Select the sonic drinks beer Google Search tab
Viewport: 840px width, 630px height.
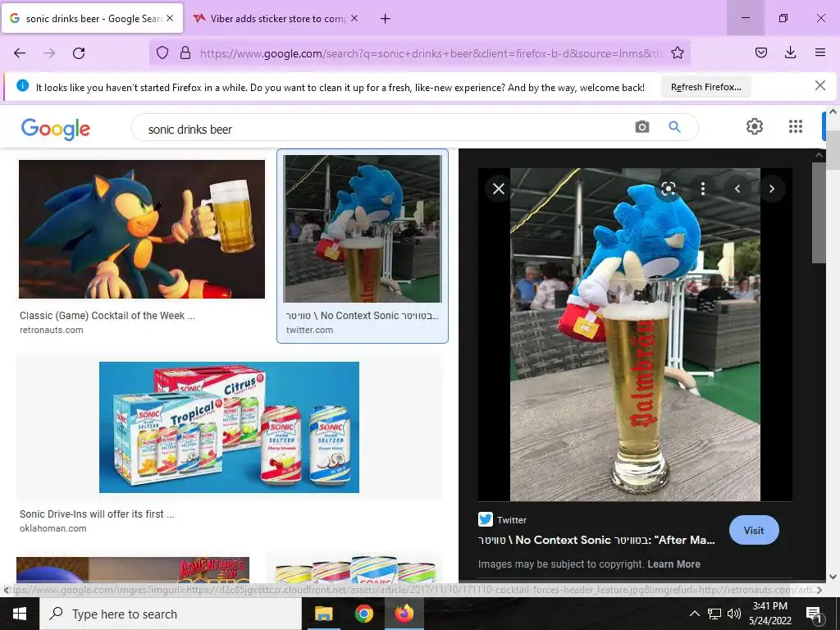click(x=92, y=19)
